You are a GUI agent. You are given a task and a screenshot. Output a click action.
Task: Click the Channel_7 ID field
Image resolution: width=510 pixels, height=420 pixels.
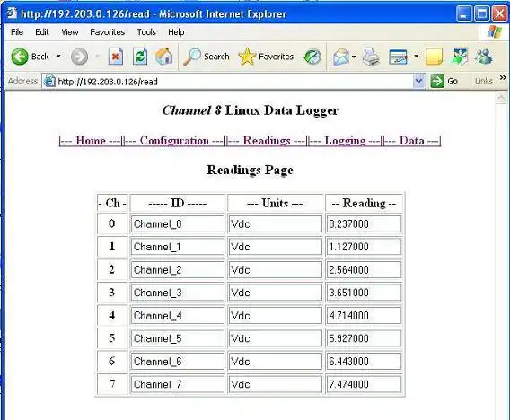tap(177, 384)
